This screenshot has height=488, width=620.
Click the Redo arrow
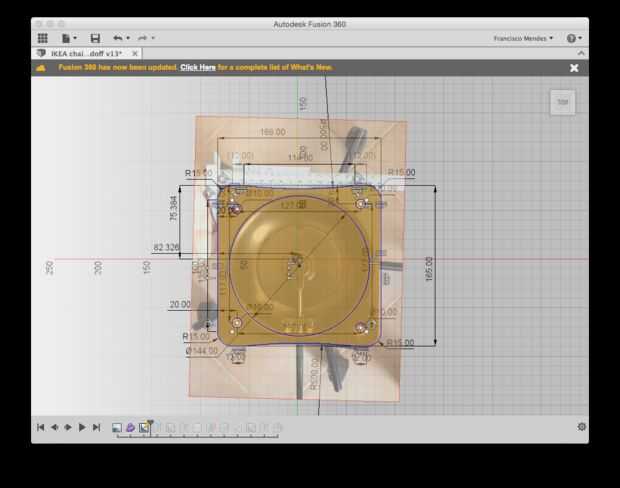[142, 38]
